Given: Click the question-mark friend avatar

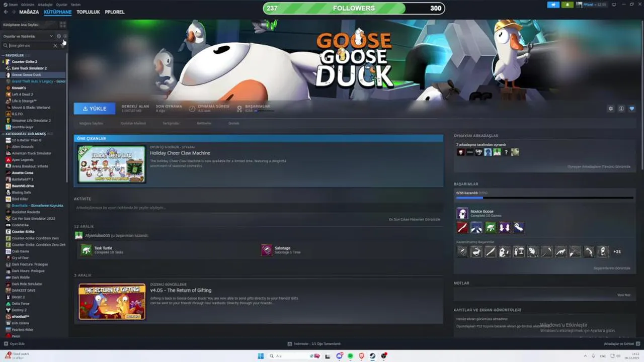Looking at the screenshot, I should pos(506,152).
